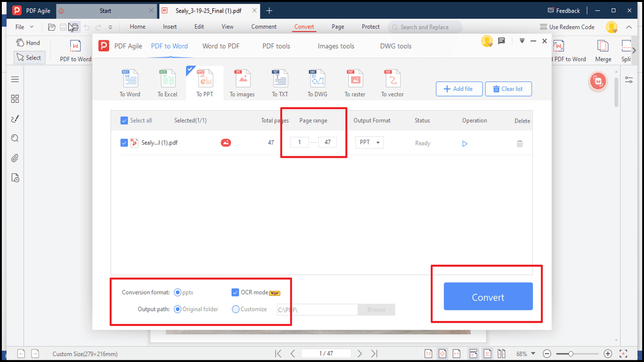Click the print icon in quick toolbar
Viewport: 644px width, 362px height.
coord(74,27)
